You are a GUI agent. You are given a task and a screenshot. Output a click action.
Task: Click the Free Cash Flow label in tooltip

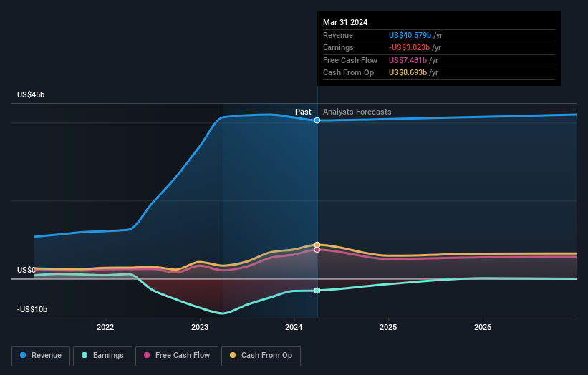pyautogui.click(x=350, y=60)
